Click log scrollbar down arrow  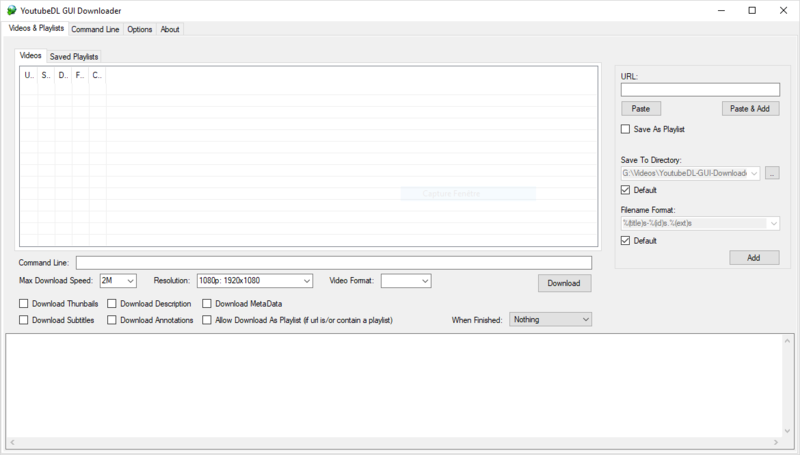tap(787, 431)
